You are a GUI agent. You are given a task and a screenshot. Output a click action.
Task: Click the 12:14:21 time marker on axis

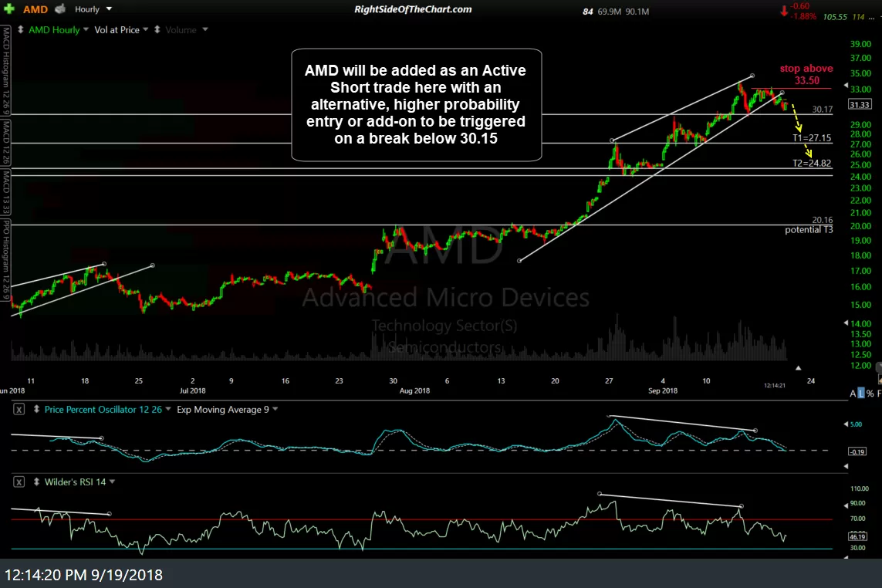(775, 385)
